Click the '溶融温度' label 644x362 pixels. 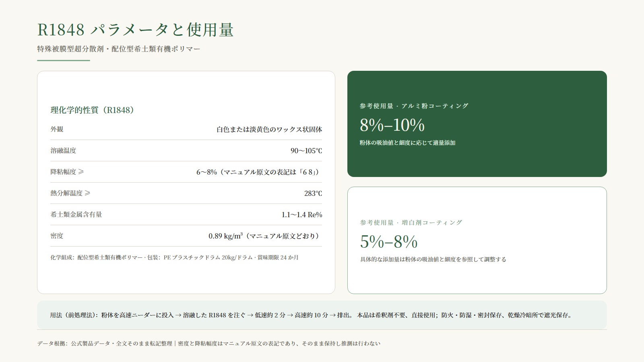(x=63, y=150)
